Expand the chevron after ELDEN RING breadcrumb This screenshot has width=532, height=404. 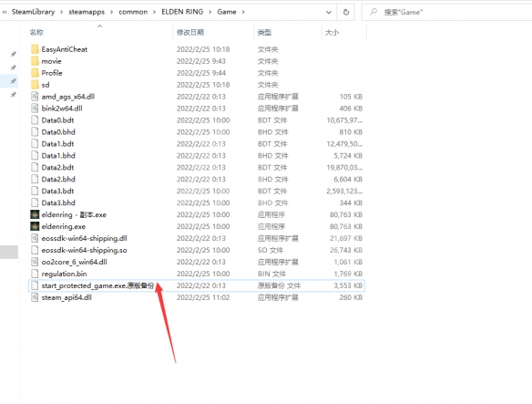[210, 12]
